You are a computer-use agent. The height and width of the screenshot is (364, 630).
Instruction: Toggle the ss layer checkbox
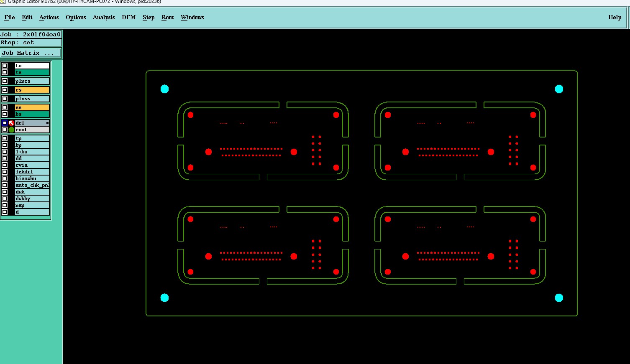[x=5, y=107]
